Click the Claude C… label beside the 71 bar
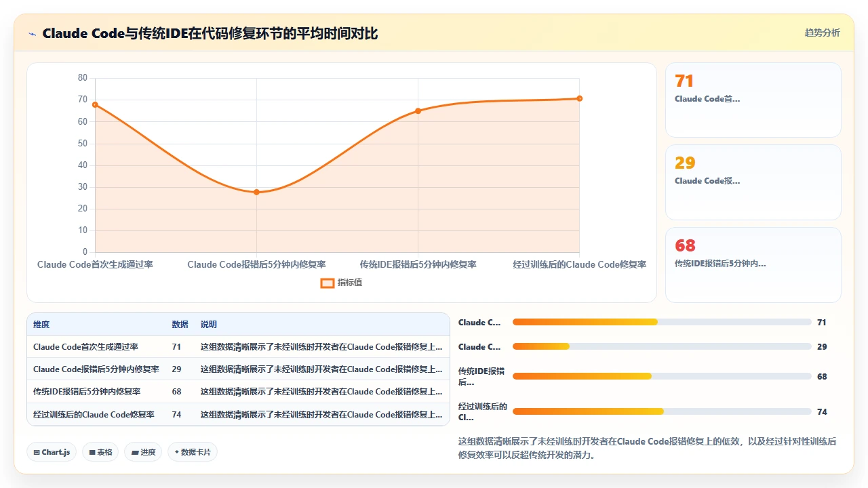The height and width of the screenshot is (488, 868). point(480,323)
